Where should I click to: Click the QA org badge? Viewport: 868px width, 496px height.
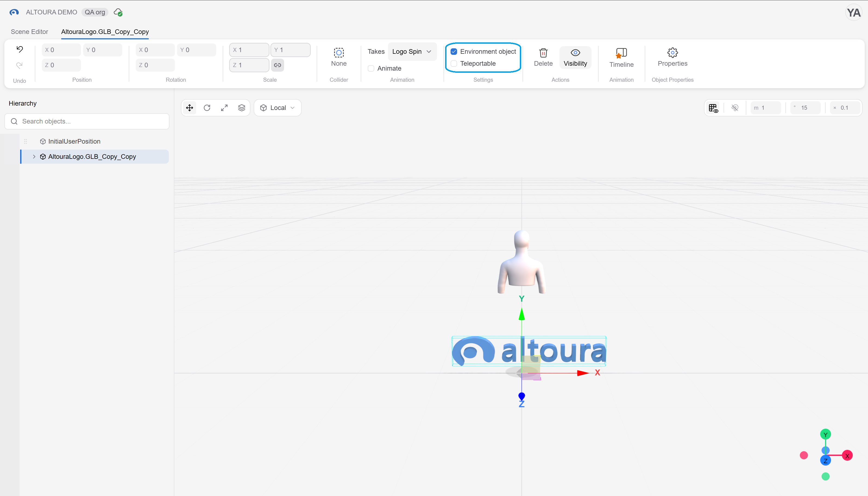pos(95,12)
